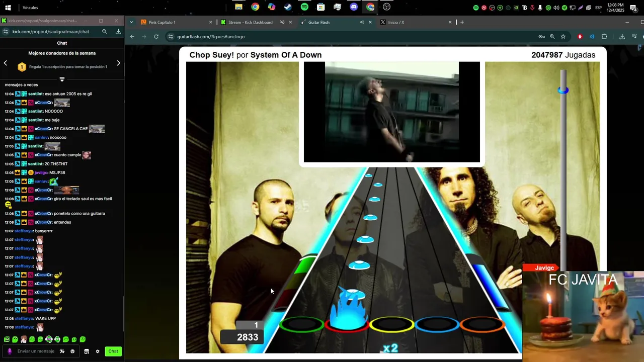Open OBS Studio from the taskbar

point(386,7)
